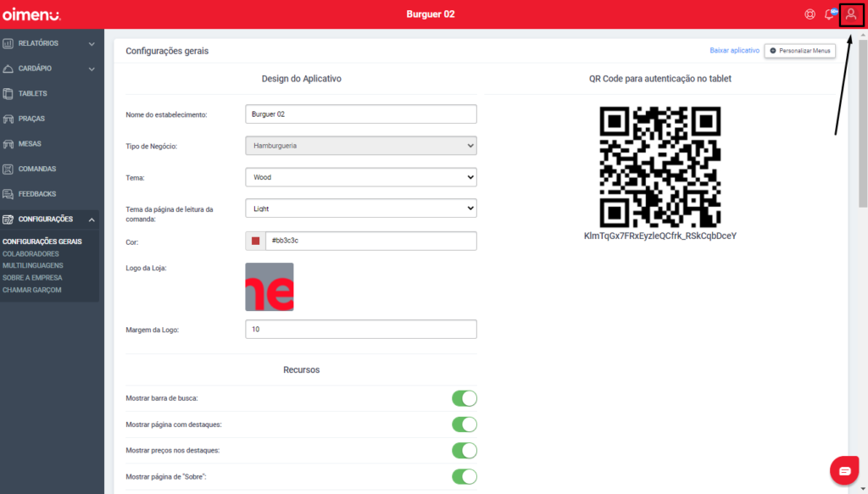Click the page vertical scrollbar
Image resolution: width=868 pixels, height=494 pixels.
pyautogui.click(x=863, y=124)
